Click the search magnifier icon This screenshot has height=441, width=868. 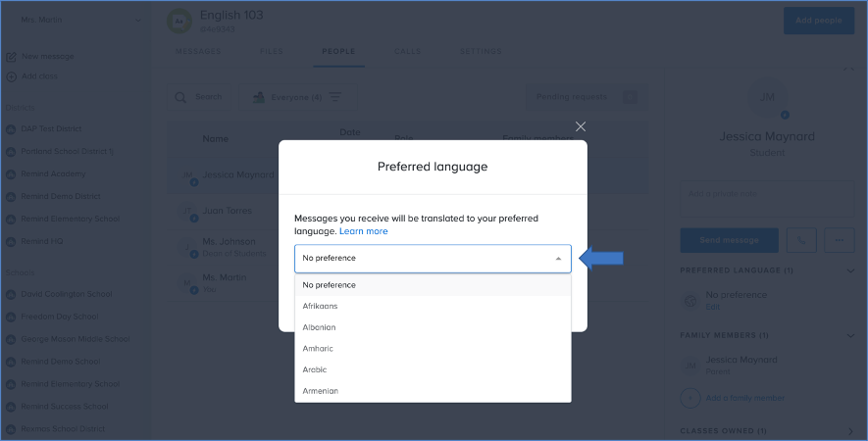[x=181, y=97]
